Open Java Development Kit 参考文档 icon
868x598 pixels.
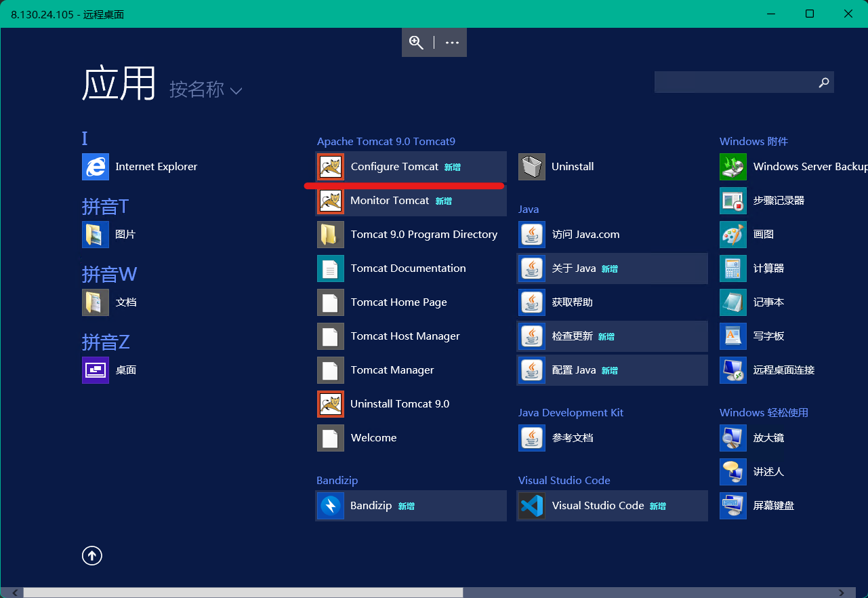coord(532,438)
